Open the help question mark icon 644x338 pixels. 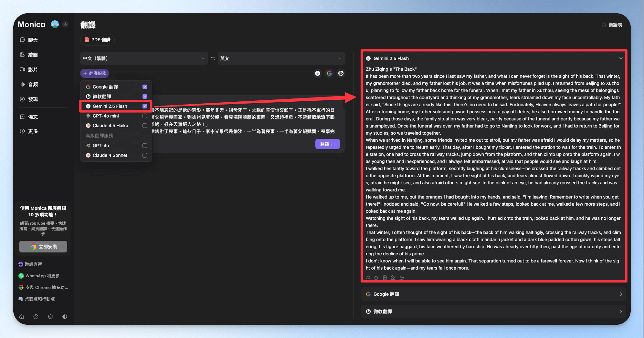(36, 317)
